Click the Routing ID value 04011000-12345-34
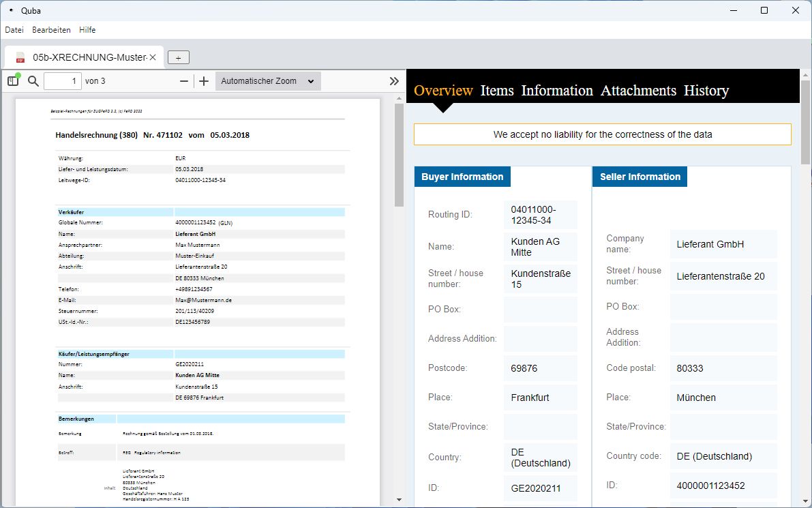Screen dimensions: 812x508 pyautogui.click(x=541, y=215)
